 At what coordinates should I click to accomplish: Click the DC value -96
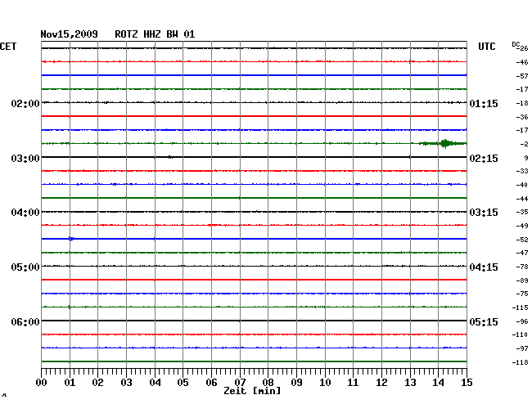coord(522,321)
